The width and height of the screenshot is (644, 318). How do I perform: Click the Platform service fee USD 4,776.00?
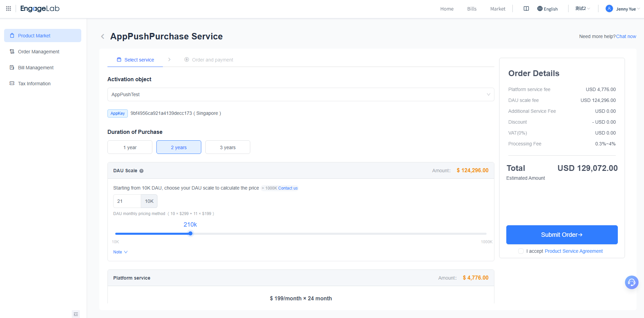coord(600,89)
